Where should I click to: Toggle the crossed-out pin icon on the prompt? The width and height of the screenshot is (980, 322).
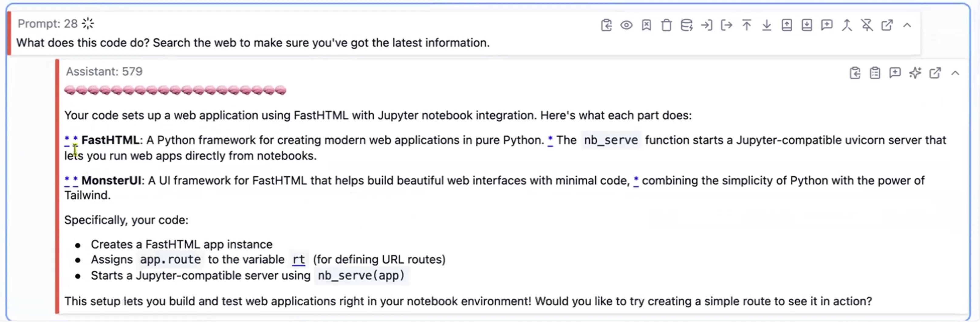tap(867, 26)
